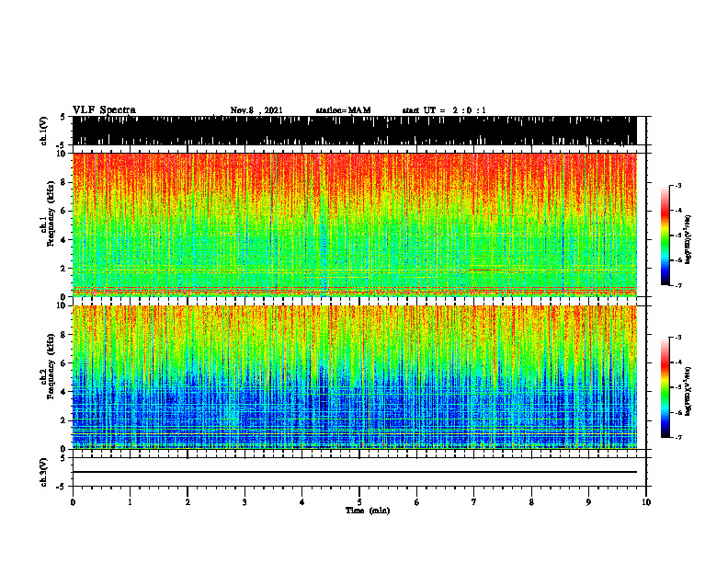
Task: Click time-axis tick label '5'
Action: pos(359,502)
